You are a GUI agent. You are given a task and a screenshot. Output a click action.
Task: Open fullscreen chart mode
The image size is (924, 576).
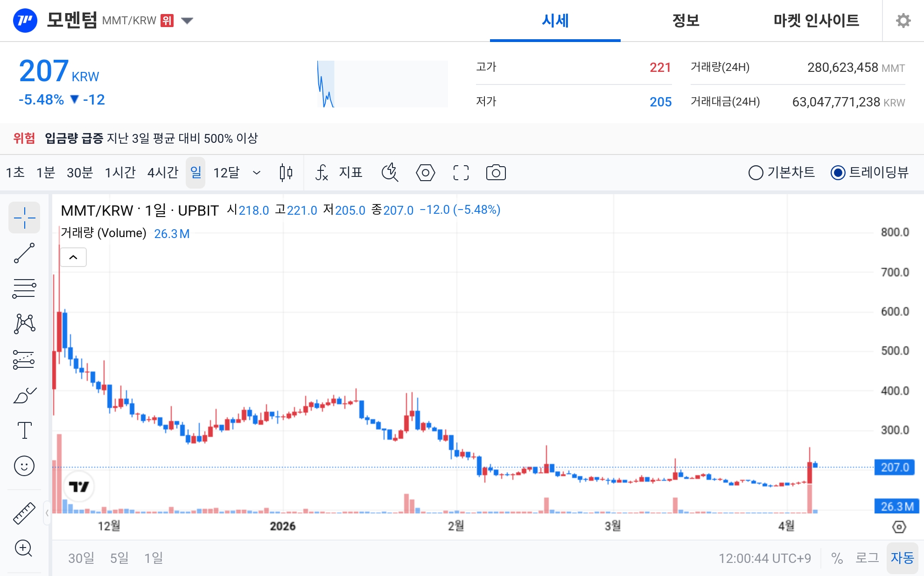(x=461, y=172)
